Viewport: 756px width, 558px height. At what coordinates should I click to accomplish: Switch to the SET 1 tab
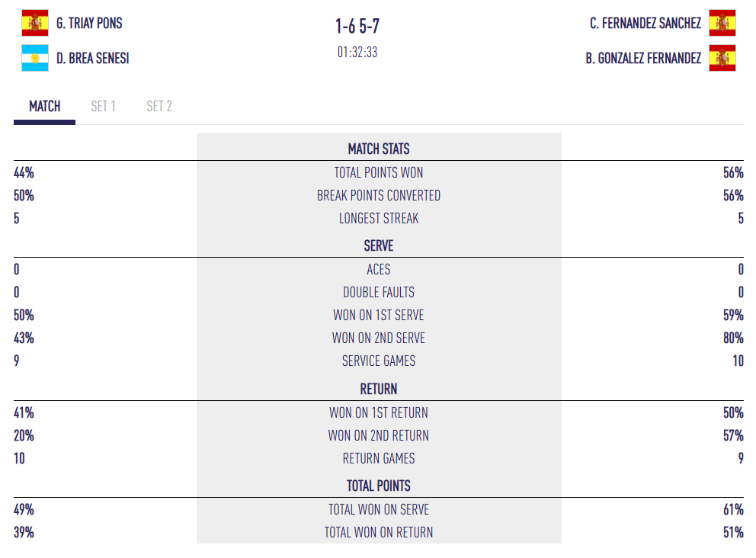104,107
